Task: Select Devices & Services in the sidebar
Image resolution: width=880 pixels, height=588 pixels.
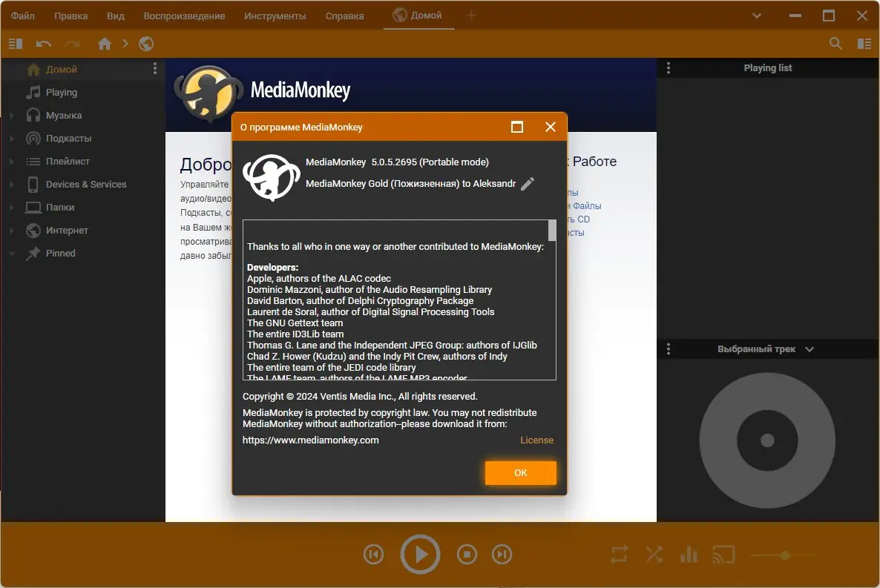Action: click(x=86, y=184)
